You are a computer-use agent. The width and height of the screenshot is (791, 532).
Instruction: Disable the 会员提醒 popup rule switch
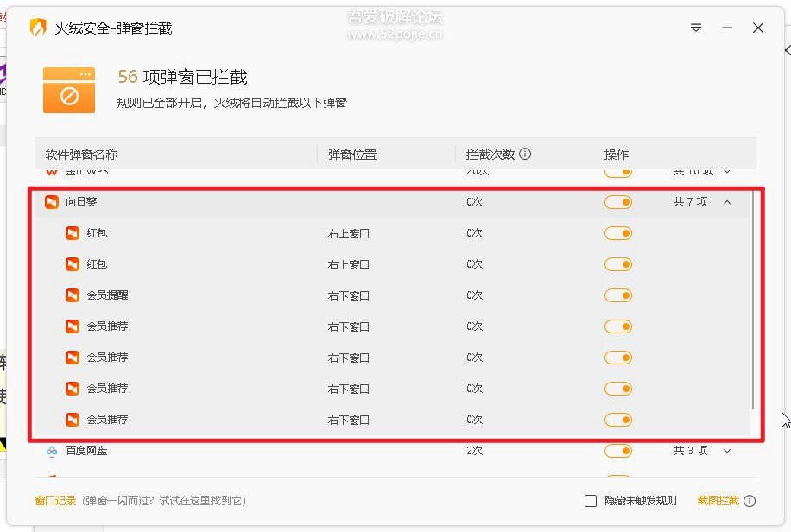[618, 295]
